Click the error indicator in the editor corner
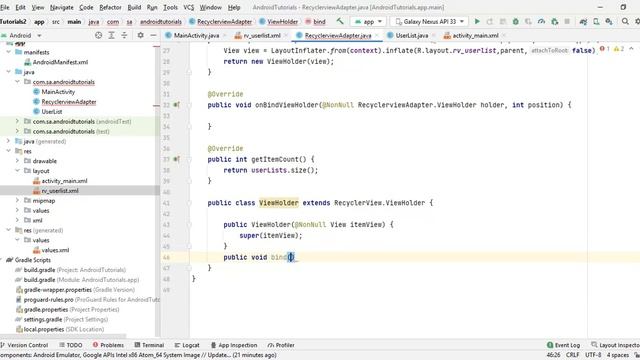The image size is (640, 360). (604, 49)
